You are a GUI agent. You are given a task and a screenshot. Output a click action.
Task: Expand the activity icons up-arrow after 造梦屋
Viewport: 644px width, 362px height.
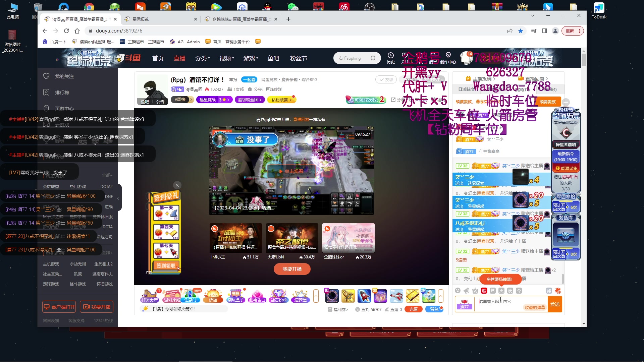coord(316,296)
